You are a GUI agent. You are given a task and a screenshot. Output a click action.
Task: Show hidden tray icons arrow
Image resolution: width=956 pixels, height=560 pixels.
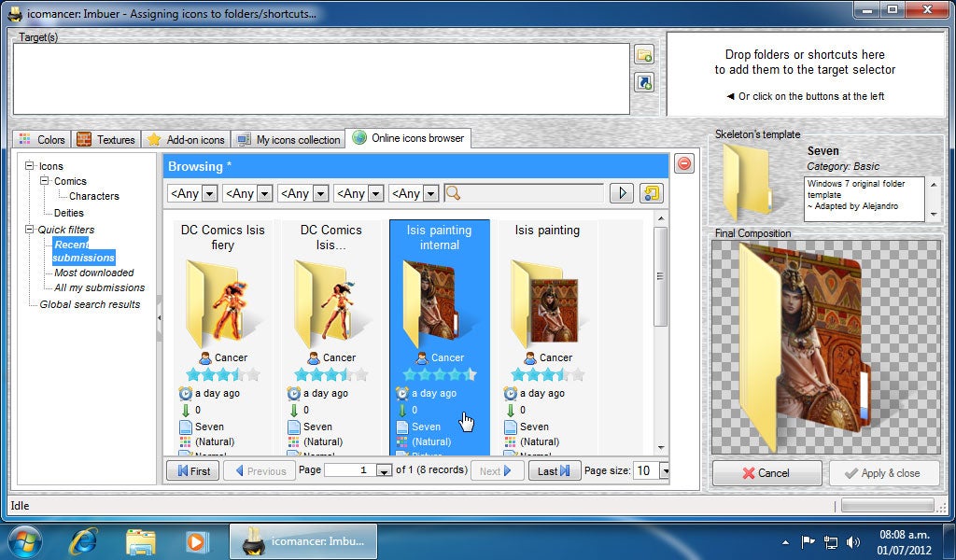[x=785, y=541]
